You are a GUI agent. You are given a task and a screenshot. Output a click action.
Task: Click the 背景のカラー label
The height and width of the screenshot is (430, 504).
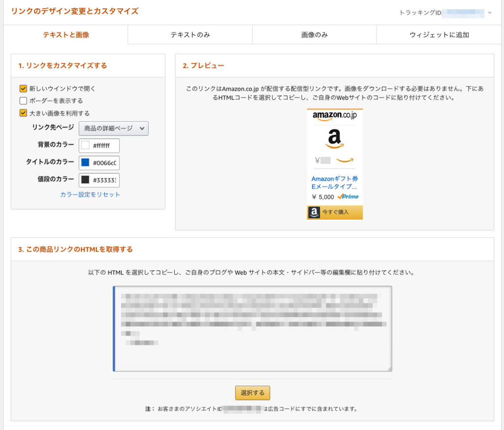[x=56, y=144]
